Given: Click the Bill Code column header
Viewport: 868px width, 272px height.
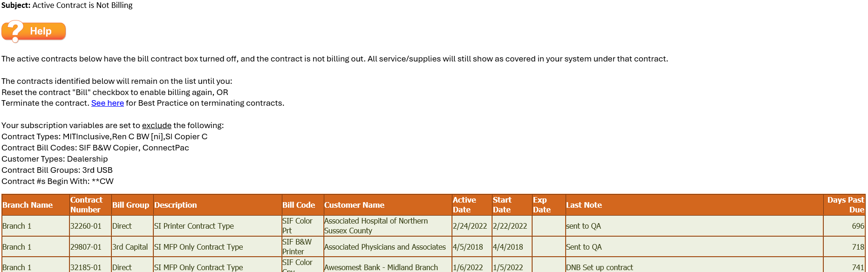Looking at the screenshot, I should [x=303, y=205].
